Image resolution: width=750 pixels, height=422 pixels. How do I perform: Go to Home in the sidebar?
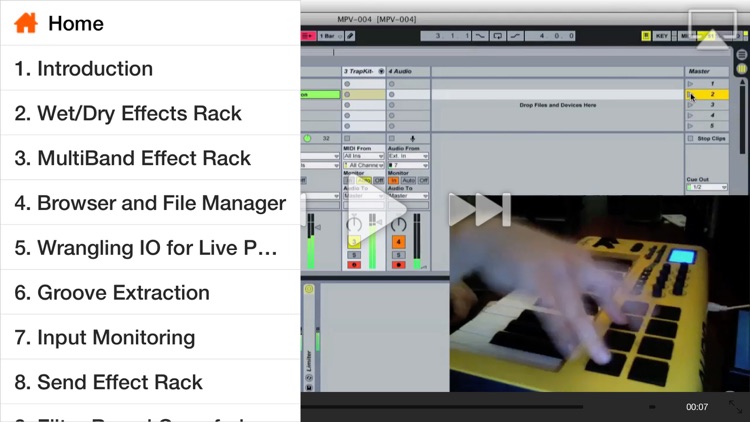tap(150, 23)
